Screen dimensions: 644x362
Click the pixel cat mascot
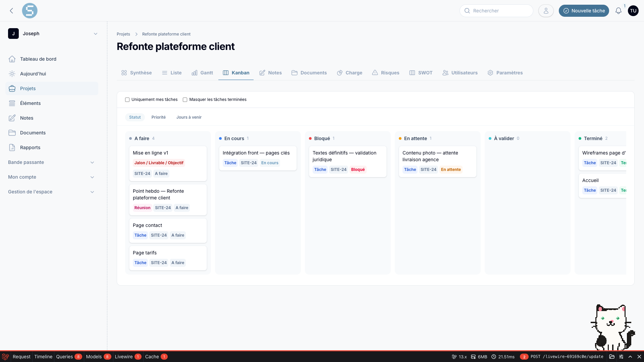(x=612, y=327)
